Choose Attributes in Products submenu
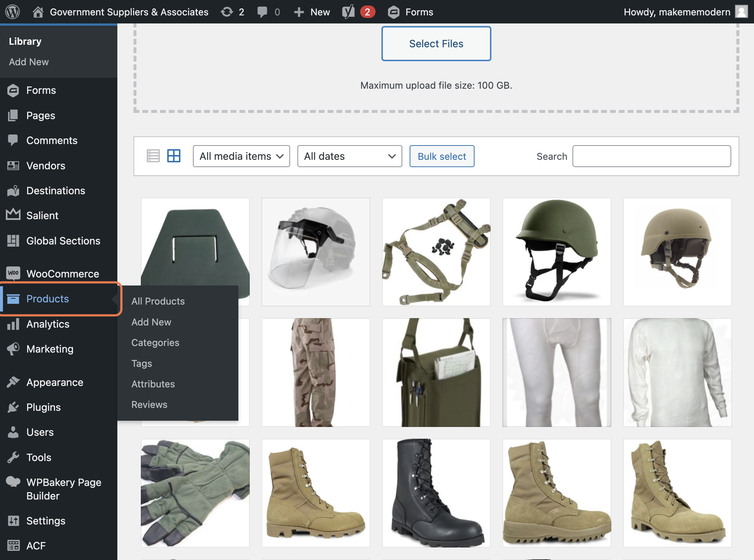 (x=153, y=384)
